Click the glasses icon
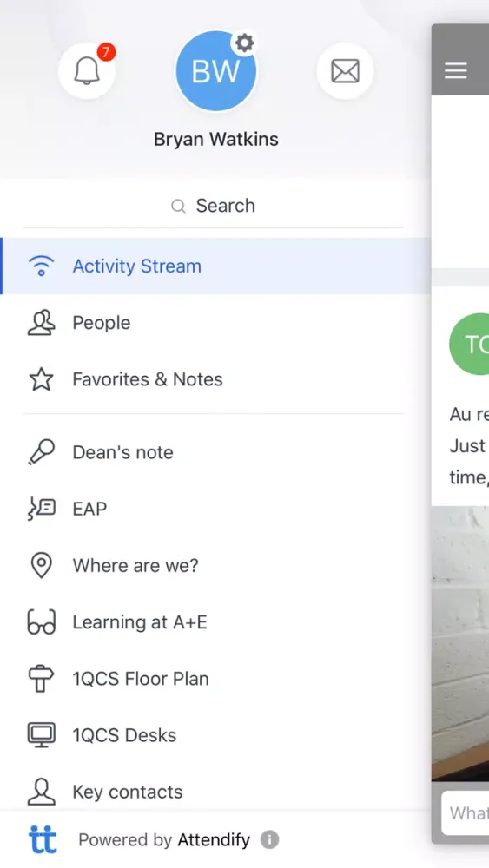This screenshot has height=868, width=489. coord(41,622)
